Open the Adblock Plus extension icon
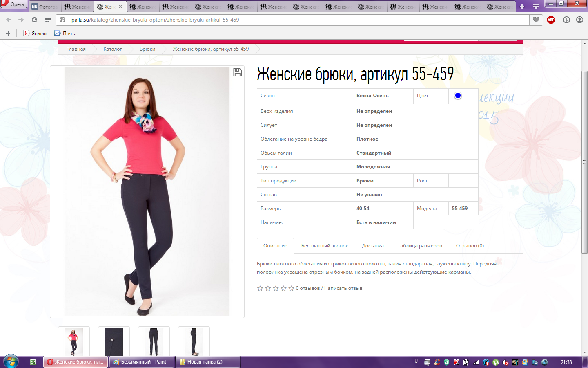The width and height of the screenshot is (588, 368). click(551, 20)
